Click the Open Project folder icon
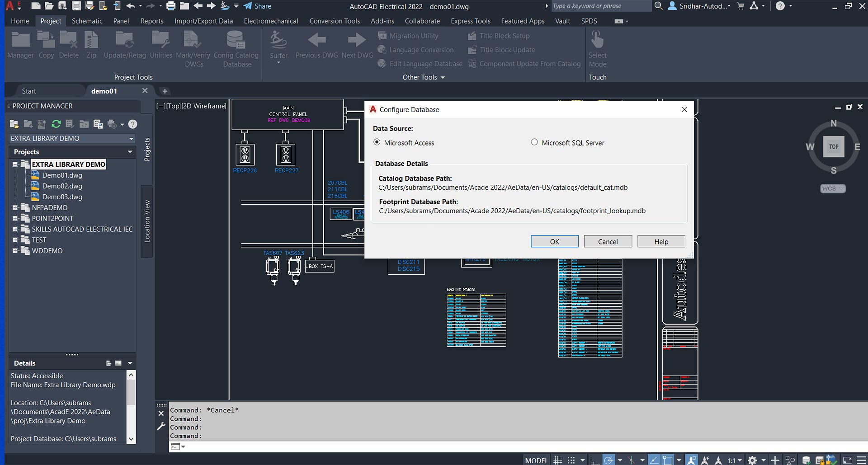This screenshot has height=465, width=868. pos(14,124)
